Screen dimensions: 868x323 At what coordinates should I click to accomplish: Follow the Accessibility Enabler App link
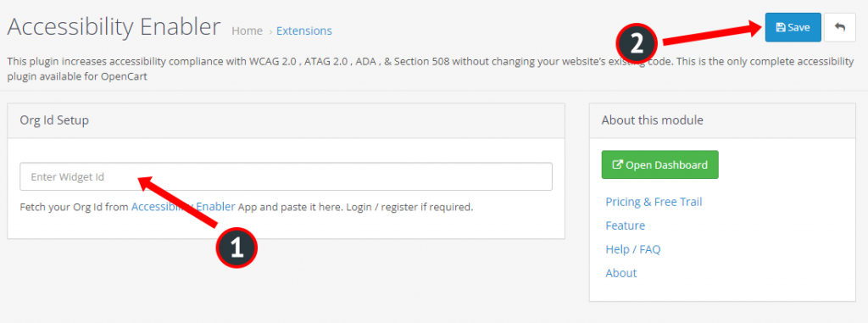click(x=183, y=207)
